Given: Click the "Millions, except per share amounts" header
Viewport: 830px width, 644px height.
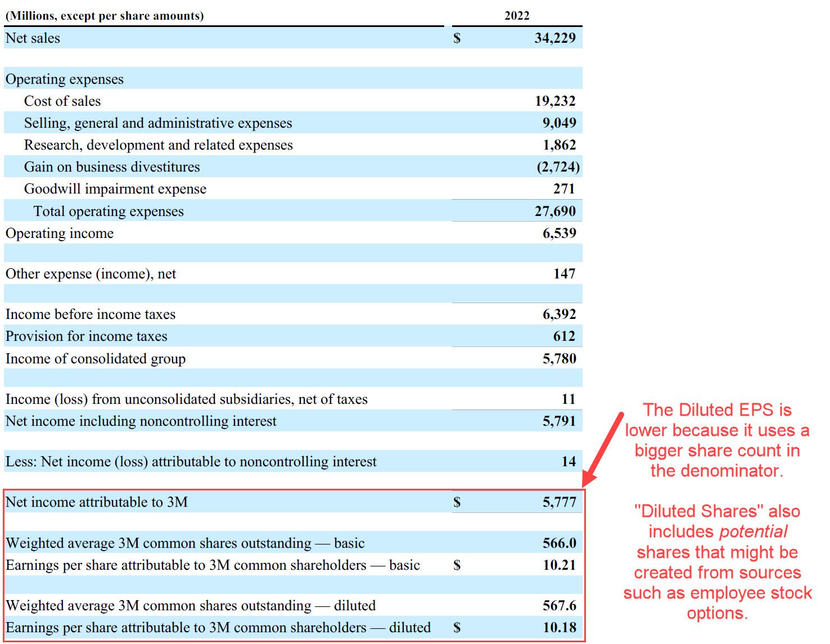Looking at the screenshot, I should pyautogui.click(x=105, y=16).
